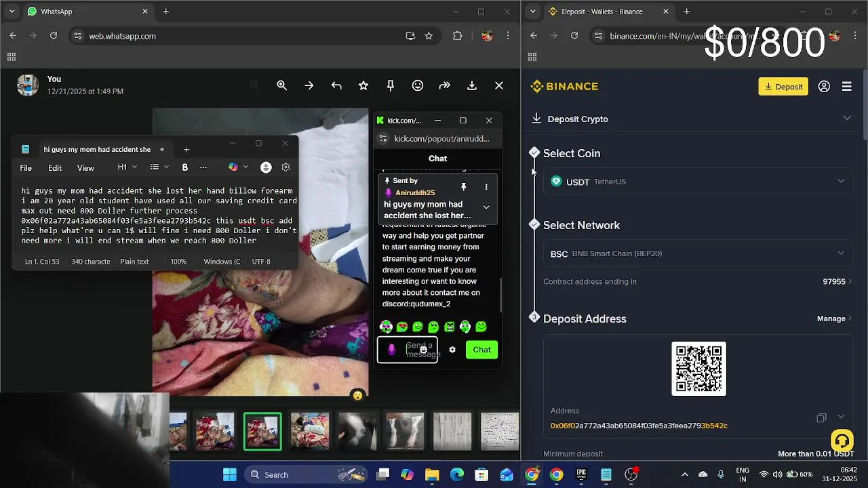Unpin the pinned Kick chat message

pos(464,187)
